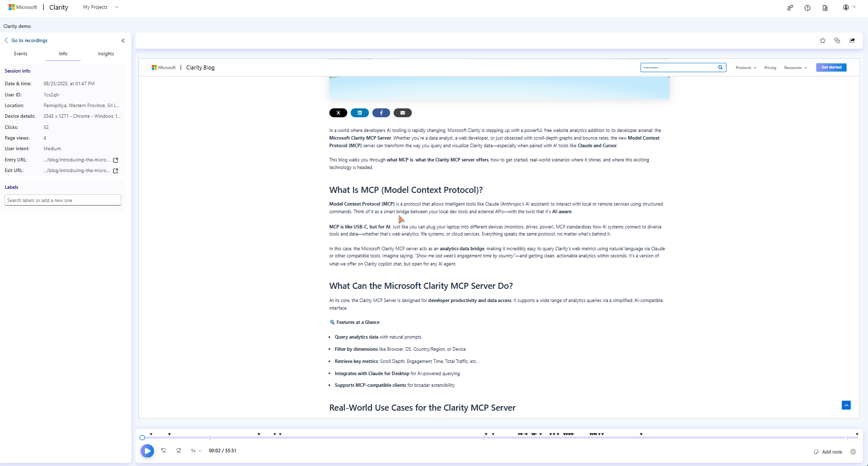Open the Pricing link in blog header

coord(770,68)
